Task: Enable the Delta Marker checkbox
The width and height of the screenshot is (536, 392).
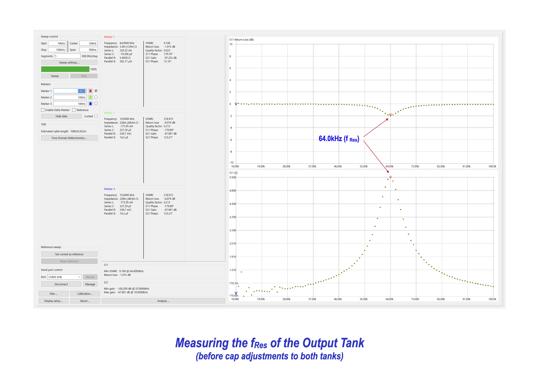Action: (x=43, y=110)
